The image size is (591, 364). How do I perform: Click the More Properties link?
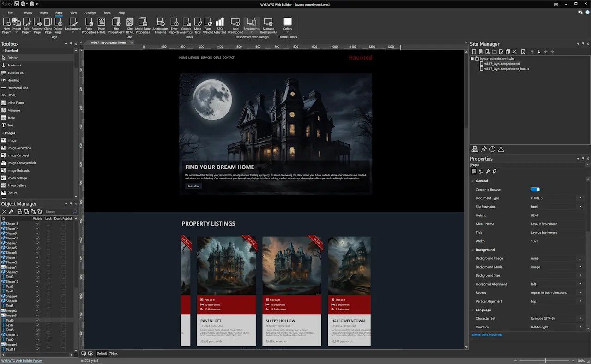click(492, 334)
